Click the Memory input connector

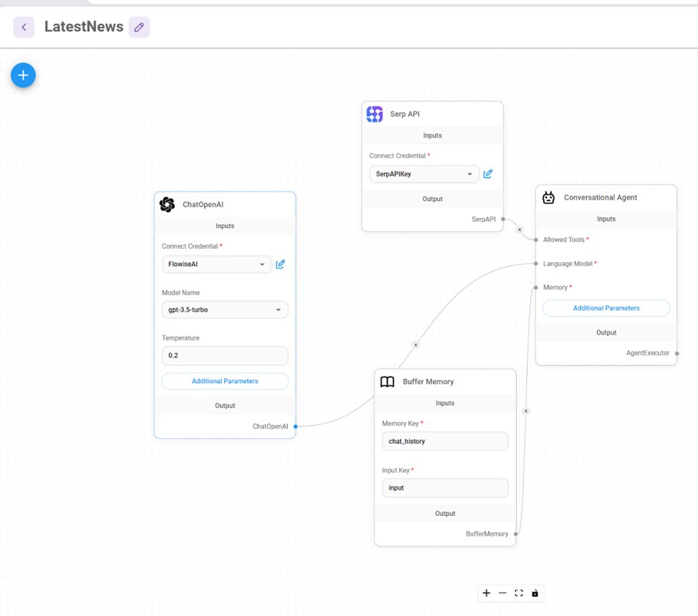(536, 288)
